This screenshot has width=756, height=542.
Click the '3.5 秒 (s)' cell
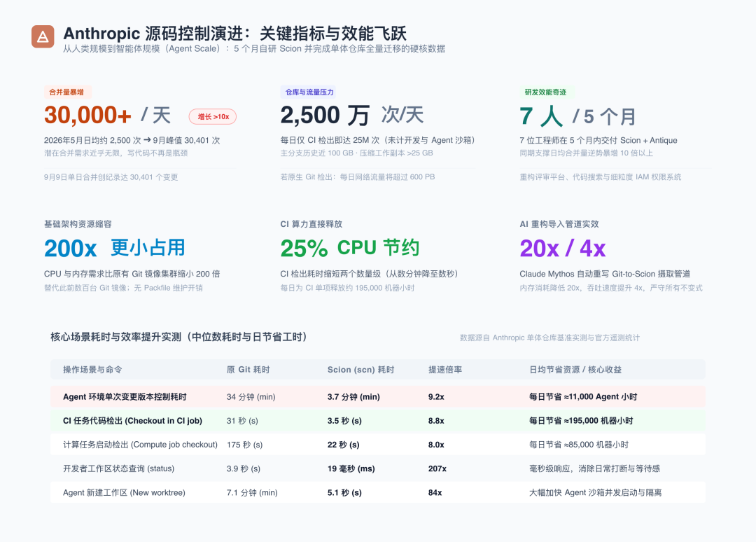tap(344, 420)
